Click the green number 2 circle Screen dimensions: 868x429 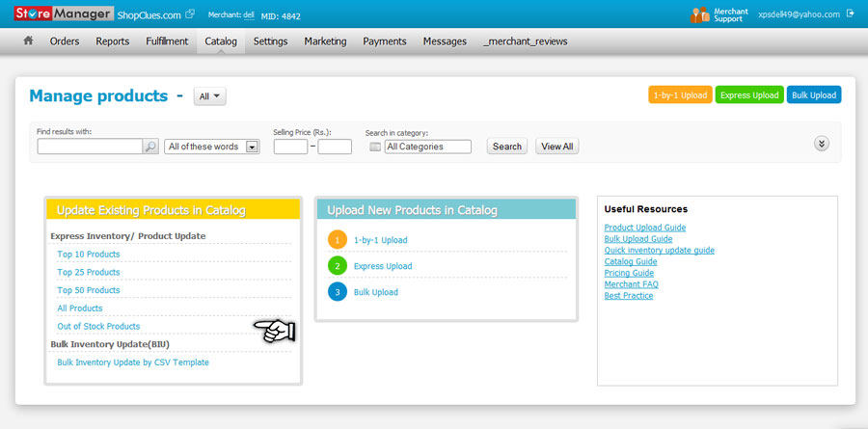pyautogui.click(x=338, y=266)
